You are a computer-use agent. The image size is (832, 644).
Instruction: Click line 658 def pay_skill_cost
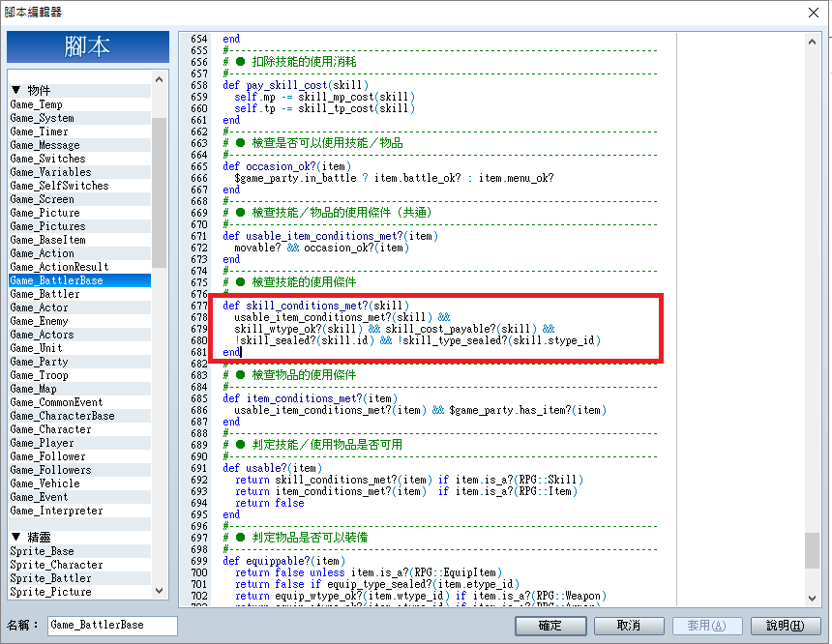(x=295, y=85)
